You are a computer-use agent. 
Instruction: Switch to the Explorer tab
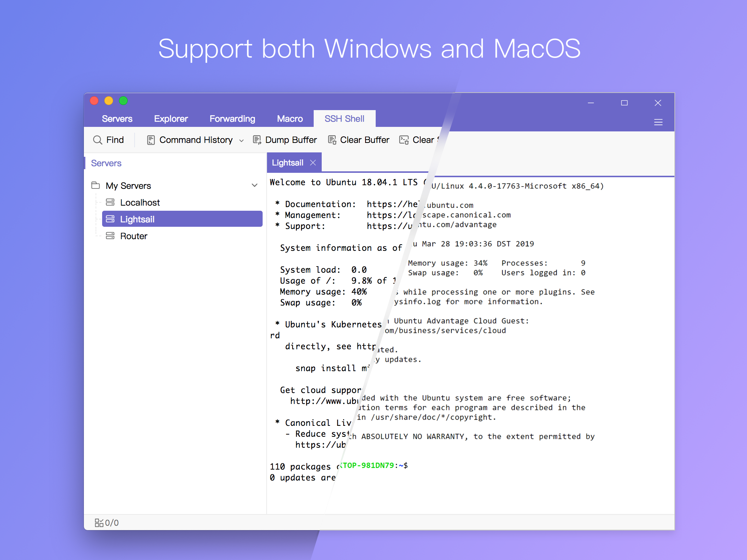click(171, 119)
